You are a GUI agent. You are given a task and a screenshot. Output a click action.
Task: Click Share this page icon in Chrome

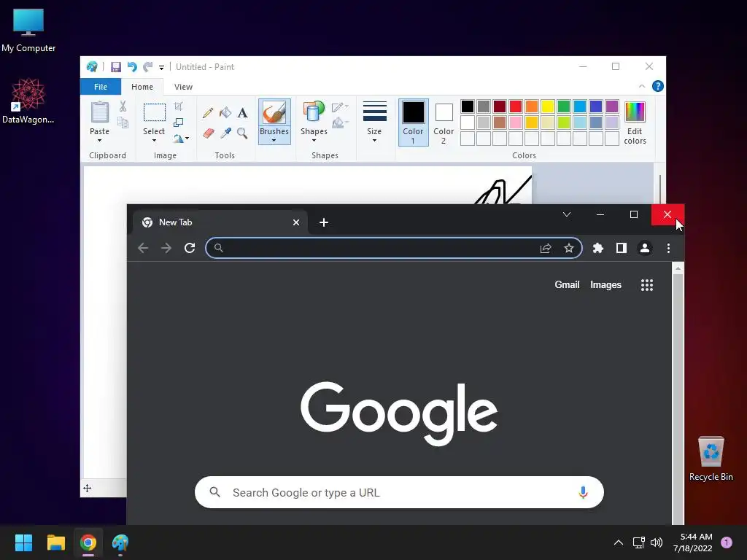click(x=546, y=248)
